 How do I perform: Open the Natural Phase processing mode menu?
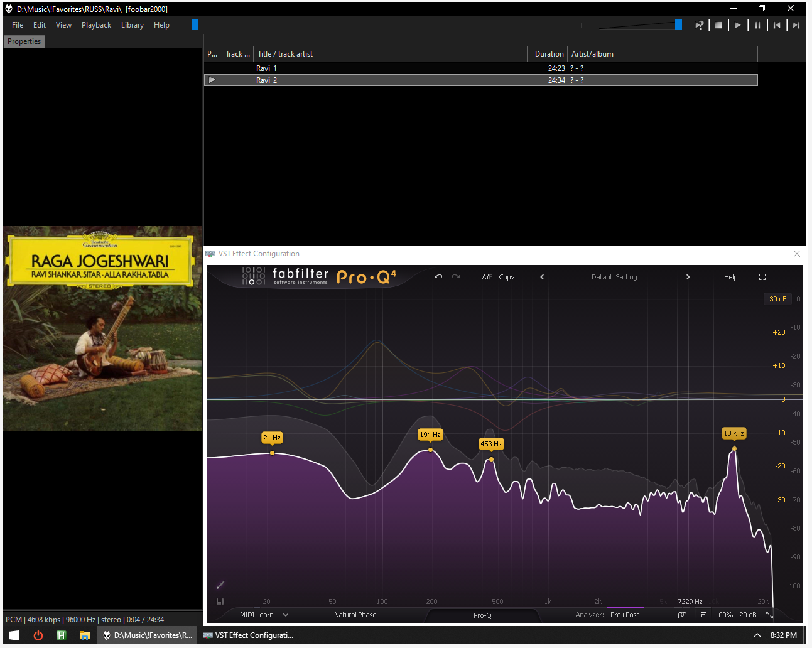pyautogui.click(x=355, y=615)
